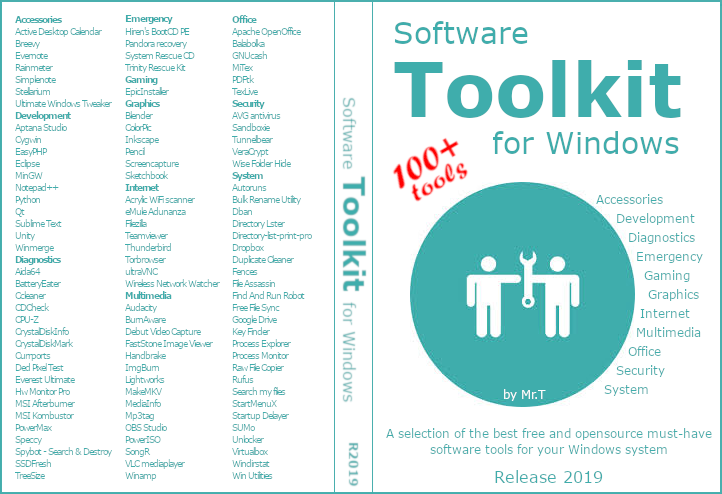The image size is (722, 494).
Task: Select "Acrylic WiFi scanner"
Action: pyautogui.click(x=160, y=200)
